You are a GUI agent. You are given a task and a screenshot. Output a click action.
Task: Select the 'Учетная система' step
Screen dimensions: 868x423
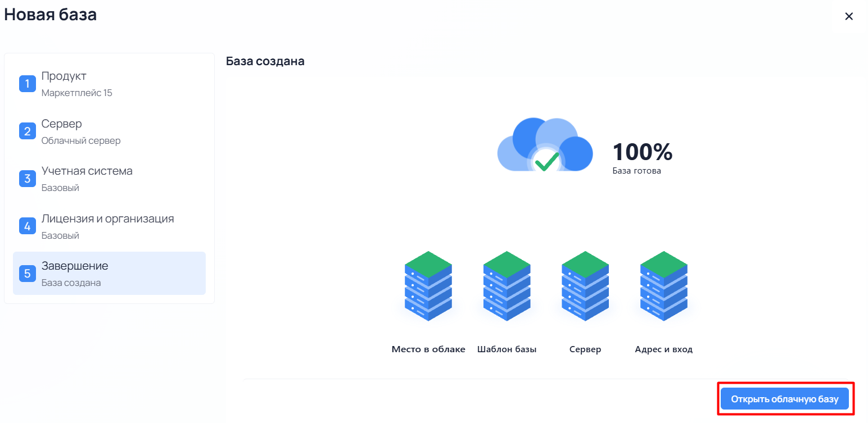click(109, 179)
